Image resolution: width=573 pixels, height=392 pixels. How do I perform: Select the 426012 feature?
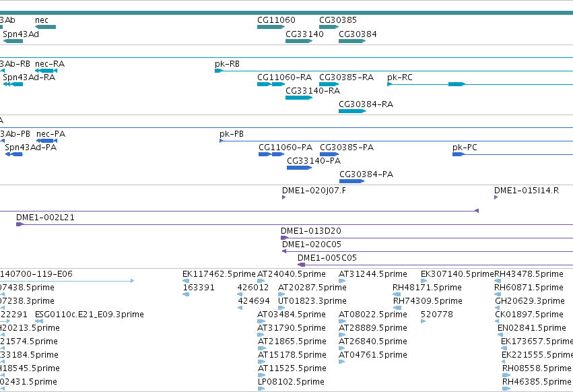[x=240, y=294]
